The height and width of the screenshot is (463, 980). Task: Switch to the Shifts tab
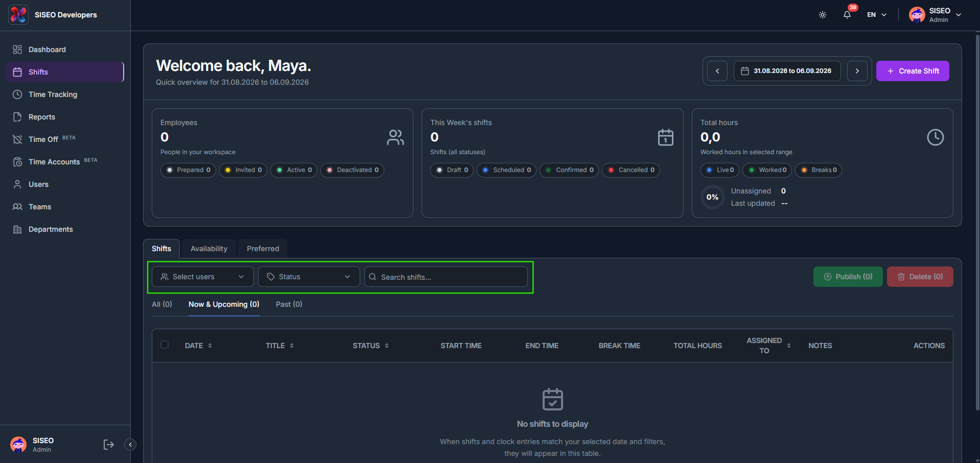coord(161,249)
